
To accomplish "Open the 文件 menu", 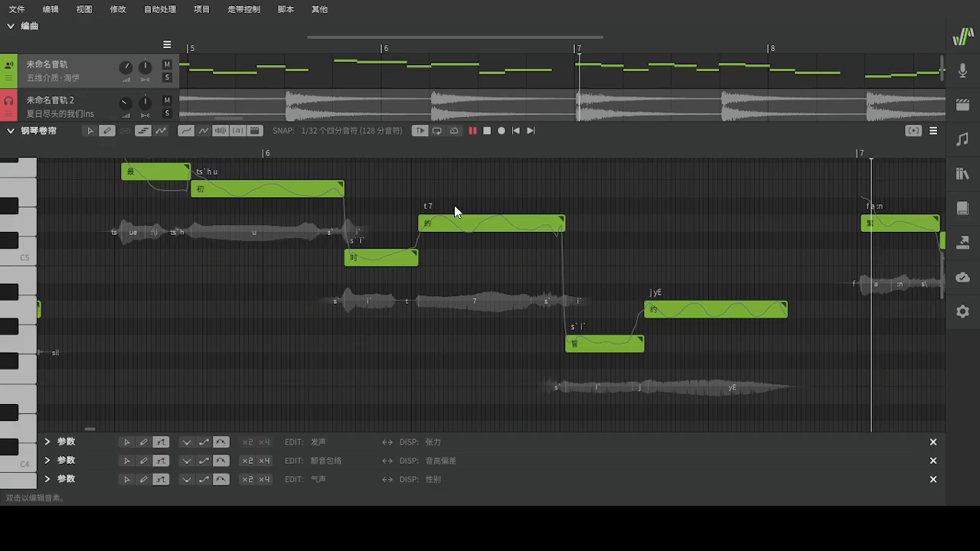I will pyautogui.click(x=17, y=9).
